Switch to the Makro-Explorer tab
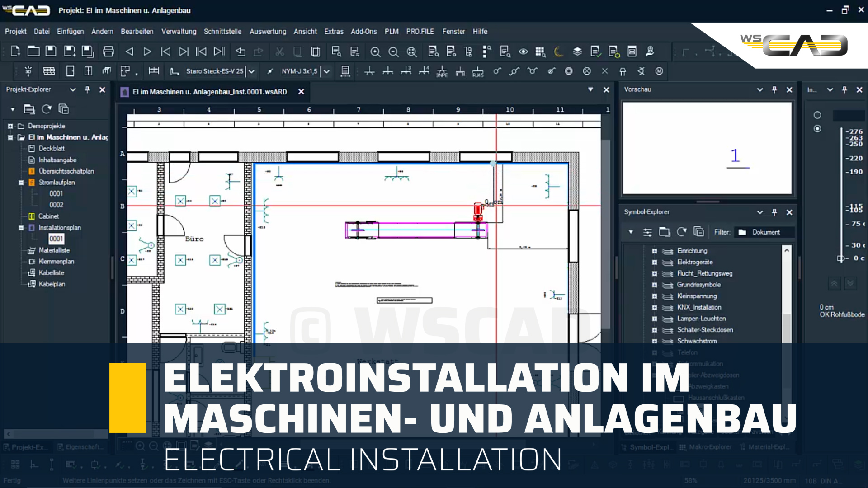 click(x=710, y=447)
